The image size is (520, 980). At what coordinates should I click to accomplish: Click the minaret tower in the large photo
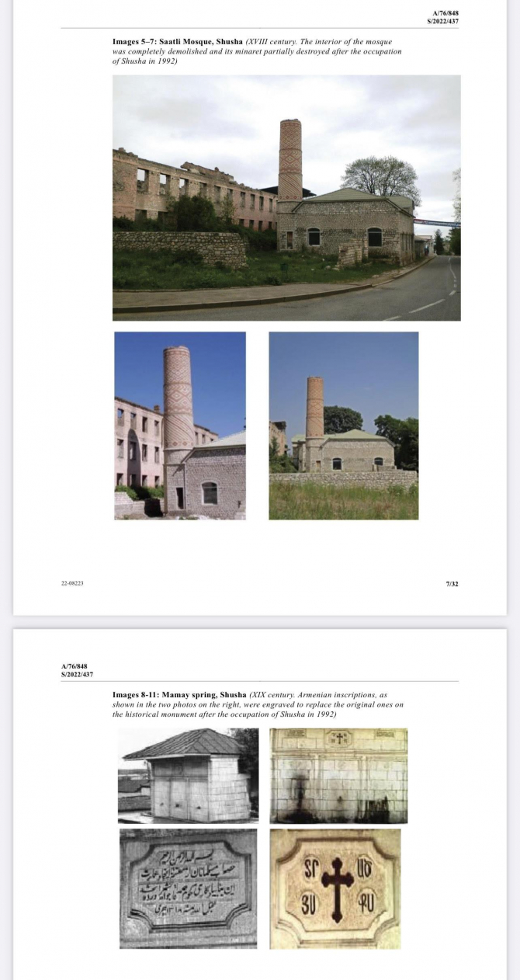290,159
